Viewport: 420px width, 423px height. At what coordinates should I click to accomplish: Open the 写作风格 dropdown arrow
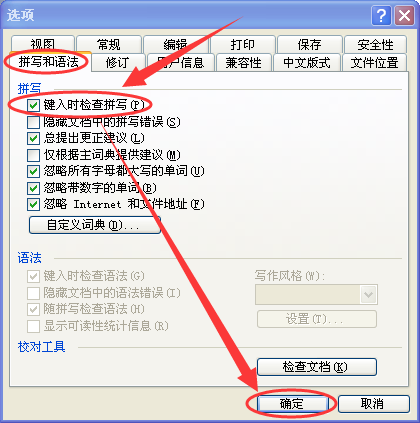(368, 295)
